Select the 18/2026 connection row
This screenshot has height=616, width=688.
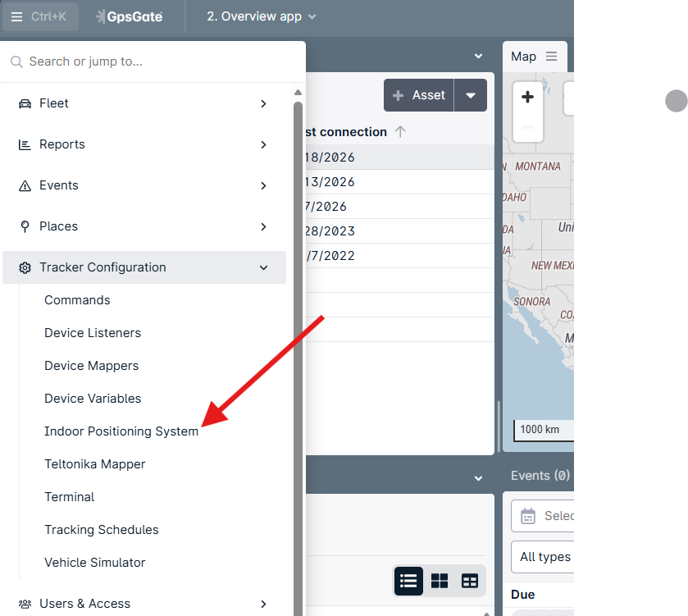coord(399,157)
